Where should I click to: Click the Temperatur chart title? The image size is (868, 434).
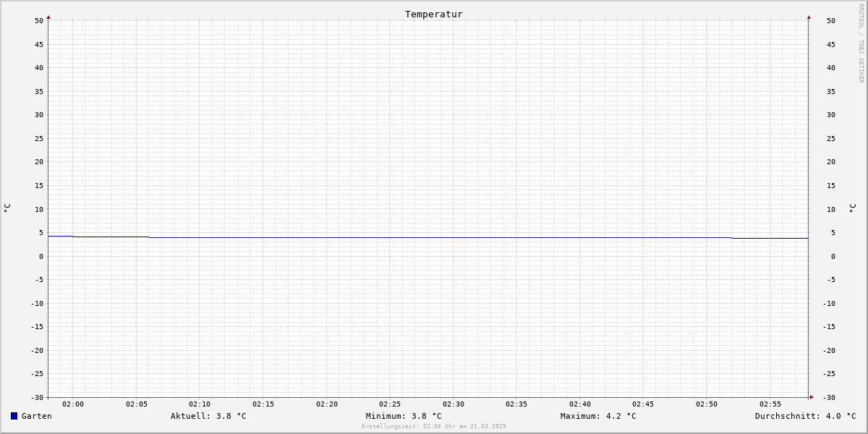(x=434, y=14)
